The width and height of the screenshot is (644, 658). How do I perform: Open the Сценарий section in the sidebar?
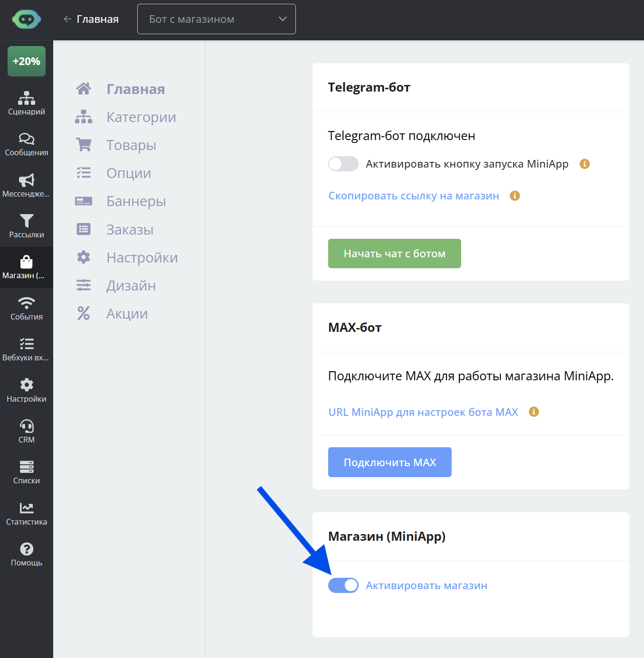click(27, 103)
